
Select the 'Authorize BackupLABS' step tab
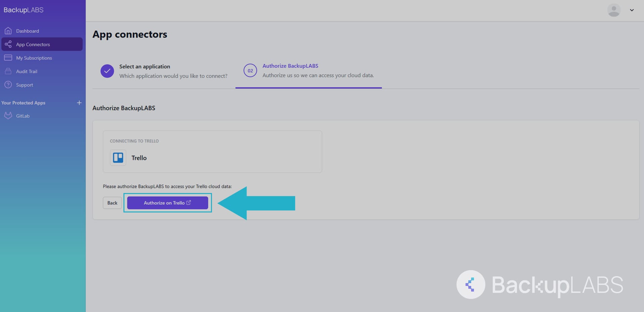click(309, 70)
